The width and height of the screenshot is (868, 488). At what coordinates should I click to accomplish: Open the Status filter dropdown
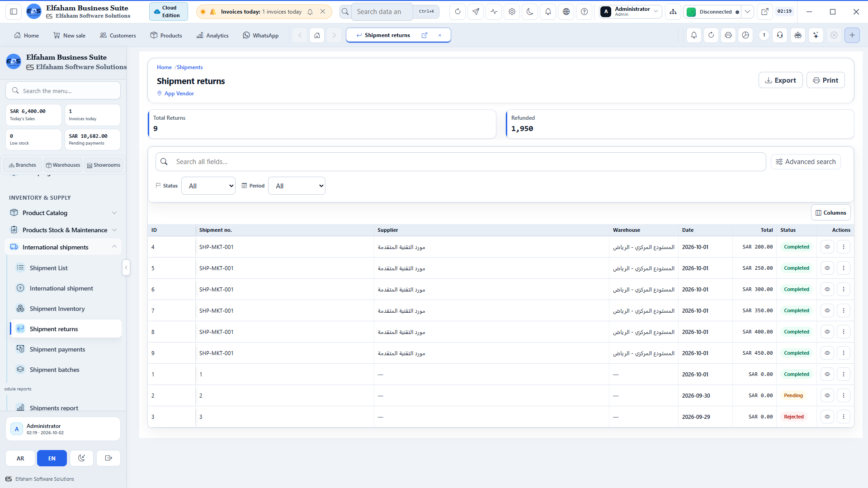tap(208, 186)
